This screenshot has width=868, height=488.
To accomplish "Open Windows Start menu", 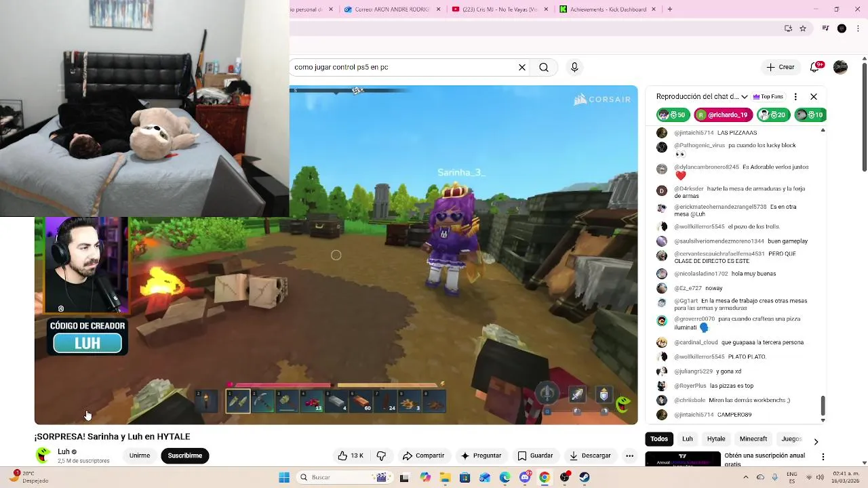I will click(x=284, y=477).
